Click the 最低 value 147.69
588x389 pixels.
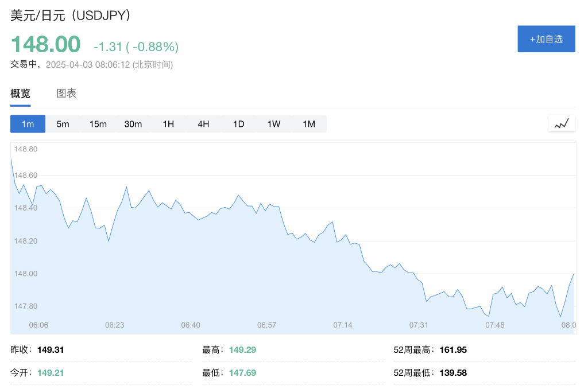(242, 372)
